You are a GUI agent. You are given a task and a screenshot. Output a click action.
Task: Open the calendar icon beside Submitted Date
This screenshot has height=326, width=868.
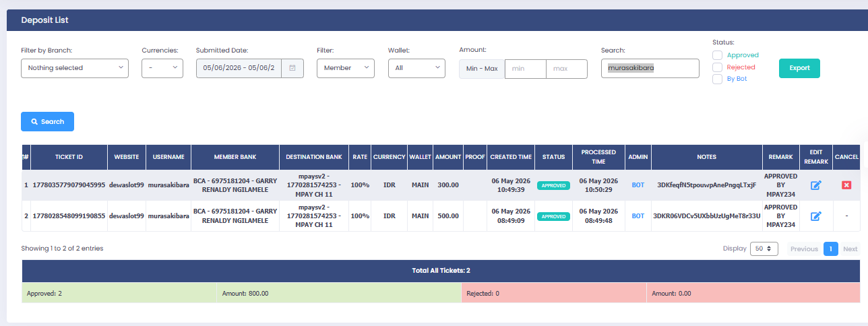tap(292, 68)
